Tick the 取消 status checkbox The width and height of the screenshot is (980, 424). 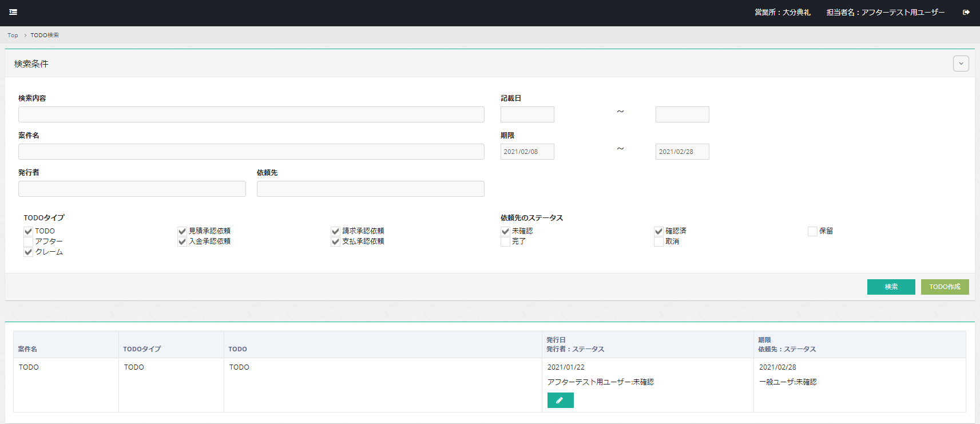[x=658, y=241]
